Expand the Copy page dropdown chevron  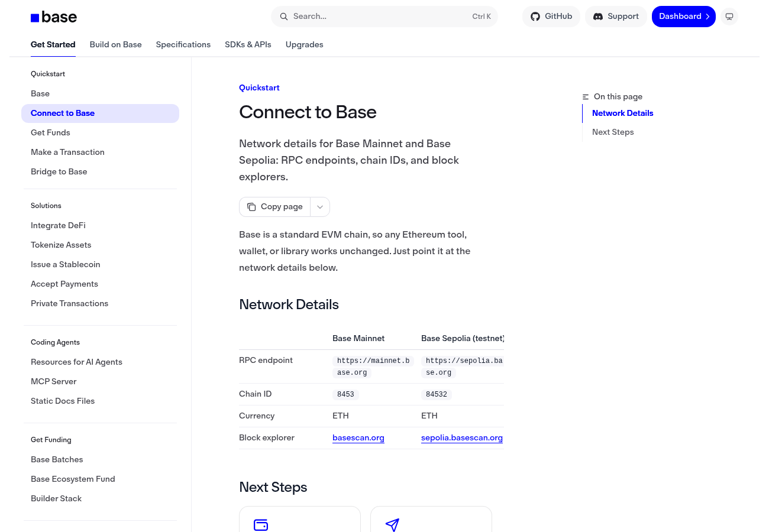coord(320,207)
